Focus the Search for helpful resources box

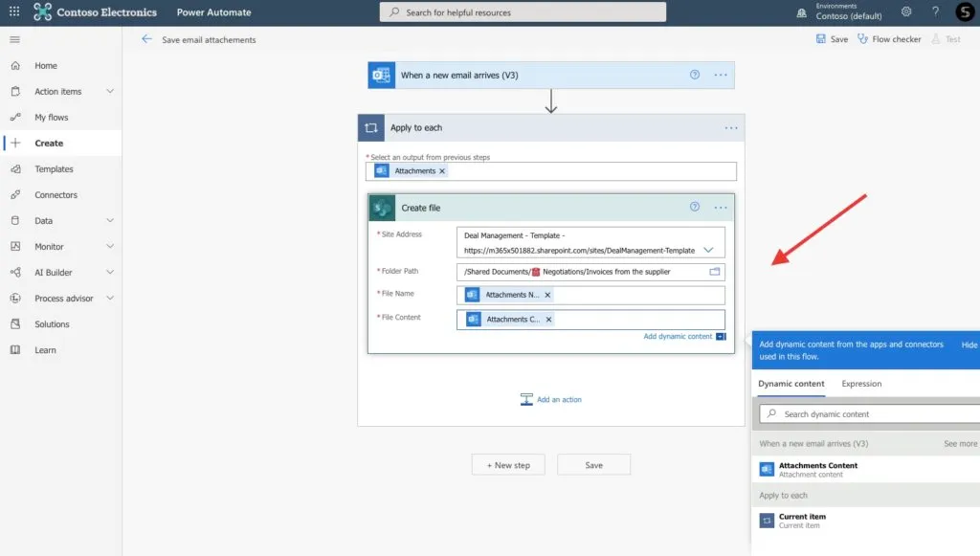pyautogui.click(x=523, y=11)
